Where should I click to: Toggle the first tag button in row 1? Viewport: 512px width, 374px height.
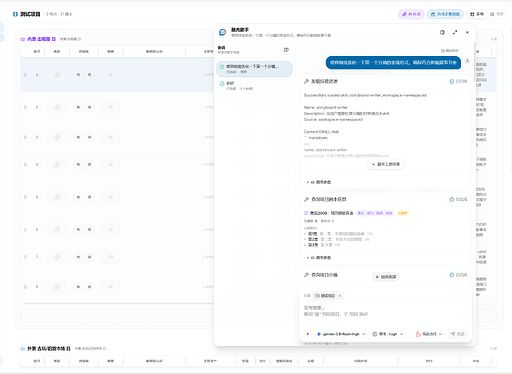78,75
